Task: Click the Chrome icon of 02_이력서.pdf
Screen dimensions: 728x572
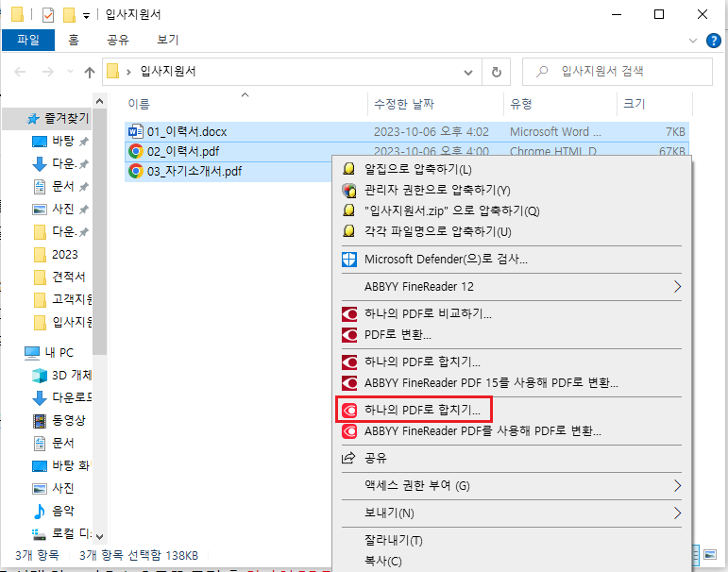Action: point(136,151)
